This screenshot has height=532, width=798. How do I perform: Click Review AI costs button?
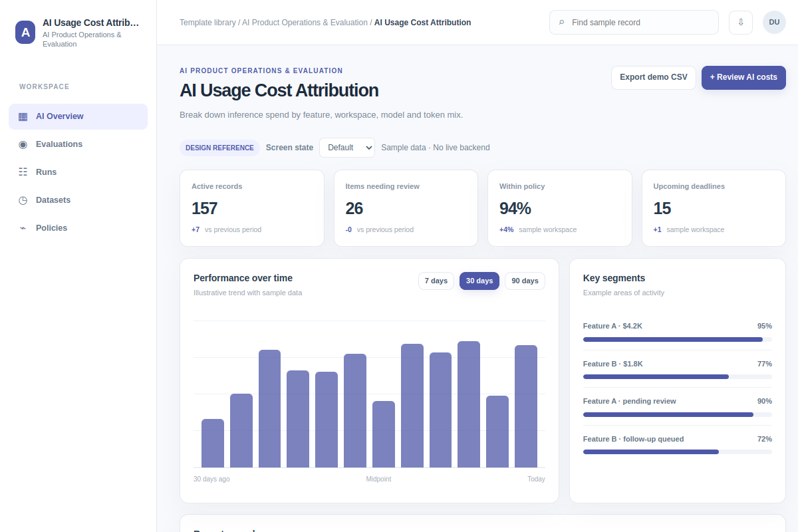pos(743,78)
